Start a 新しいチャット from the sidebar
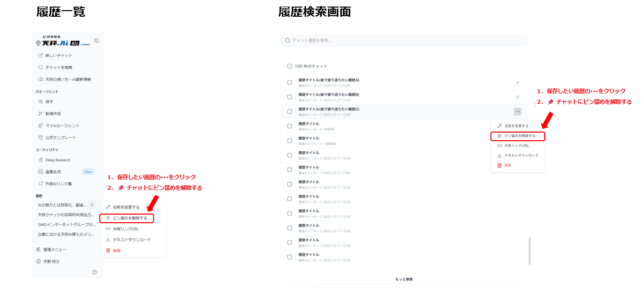The height and width of the screenshot is (289, 644). pyautogui.click(x=55, y=55)
